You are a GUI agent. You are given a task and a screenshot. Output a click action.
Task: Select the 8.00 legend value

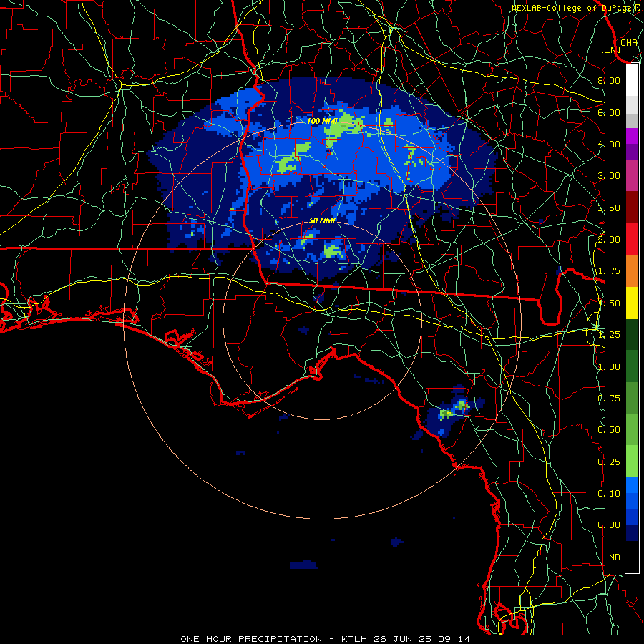click(609, 80)
